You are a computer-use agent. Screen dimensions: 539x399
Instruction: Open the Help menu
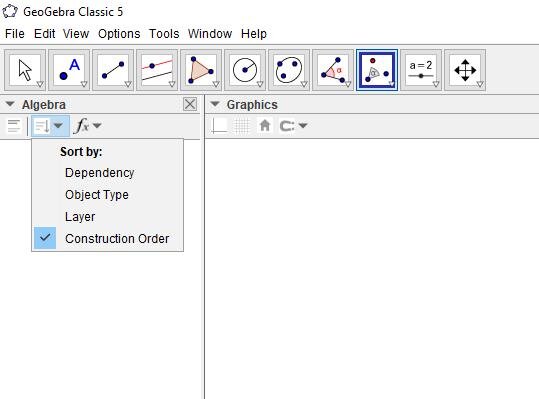(x=254, y=34)
